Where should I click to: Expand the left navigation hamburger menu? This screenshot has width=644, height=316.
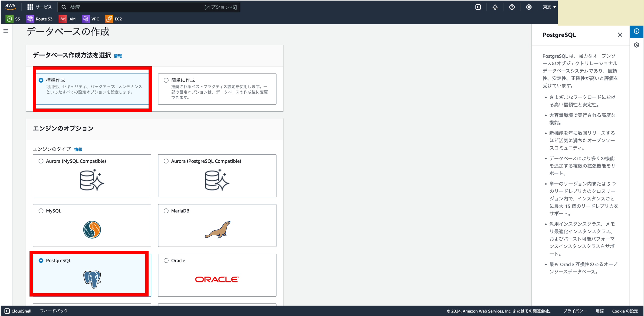[6, 31]
